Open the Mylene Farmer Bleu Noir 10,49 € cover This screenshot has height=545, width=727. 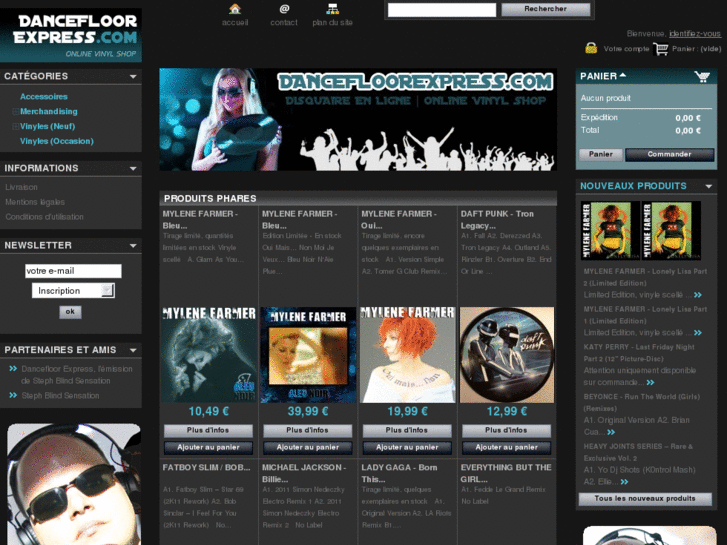(209, 355)
